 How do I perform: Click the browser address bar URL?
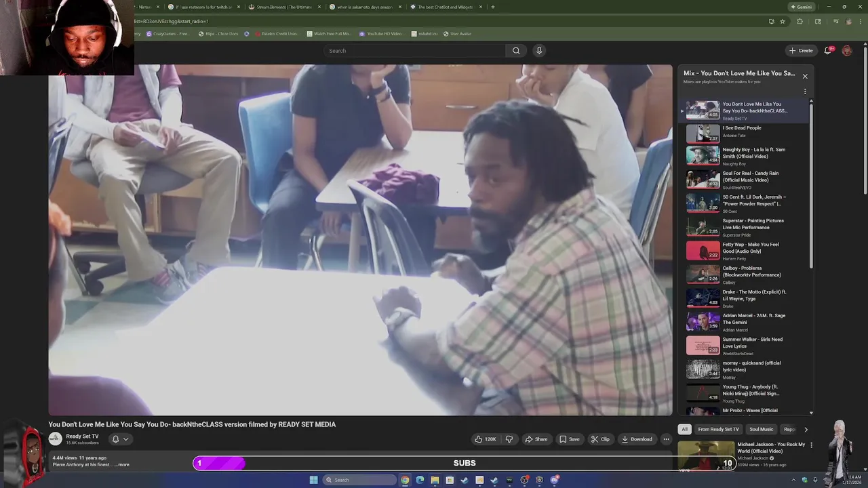click(x=172, y=21)
